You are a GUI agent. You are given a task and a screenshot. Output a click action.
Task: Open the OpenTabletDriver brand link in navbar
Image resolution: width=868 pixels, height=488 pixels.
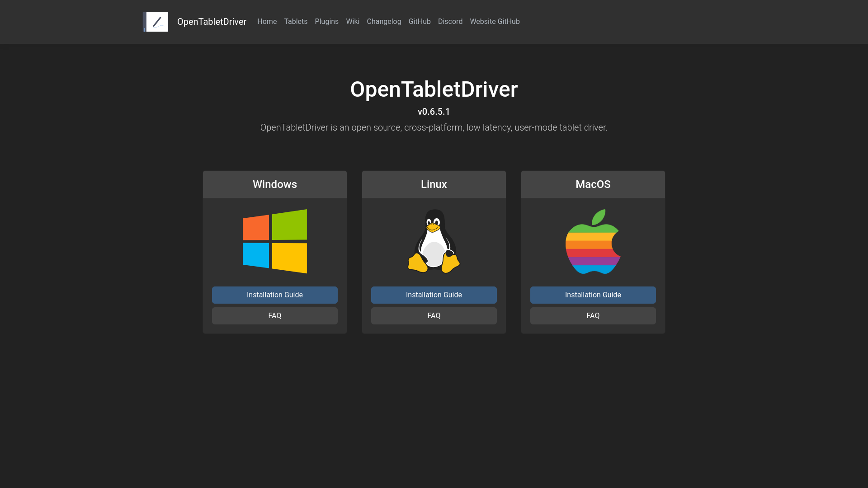click(x=212, y=22)
